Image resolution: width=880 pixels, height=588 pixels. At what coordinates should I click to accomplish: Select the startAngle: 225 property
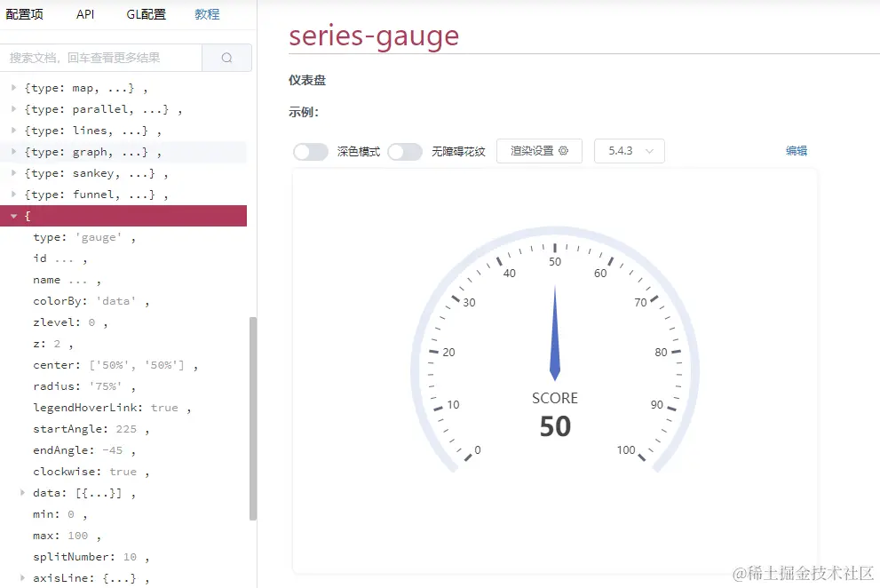[91, 429]
